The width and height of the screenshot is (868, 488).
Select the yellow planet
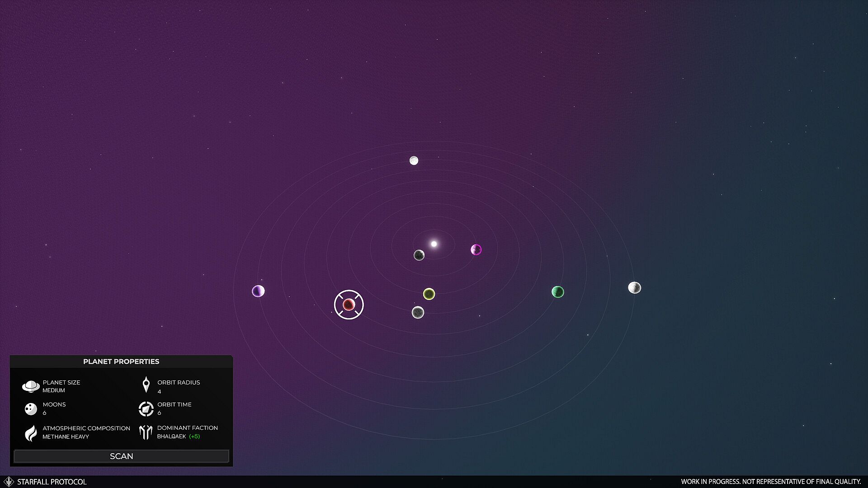pyautogui.click(x=429, y=294)
